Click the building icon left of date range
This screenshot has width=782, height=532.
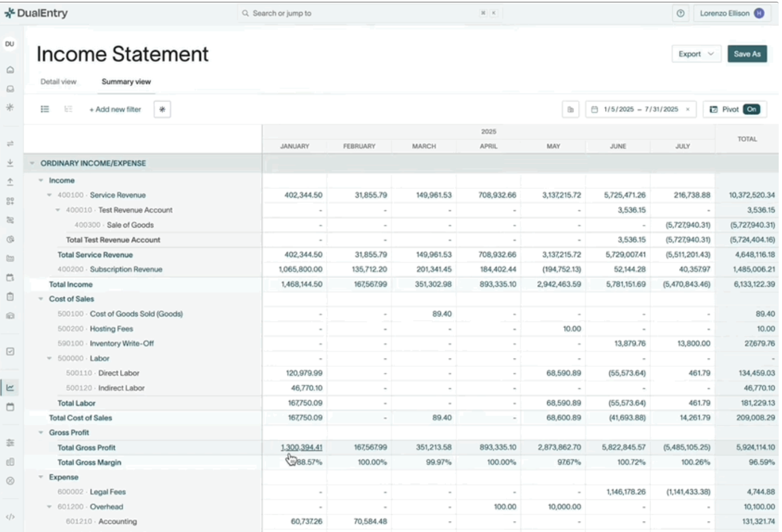coord(570,109)
